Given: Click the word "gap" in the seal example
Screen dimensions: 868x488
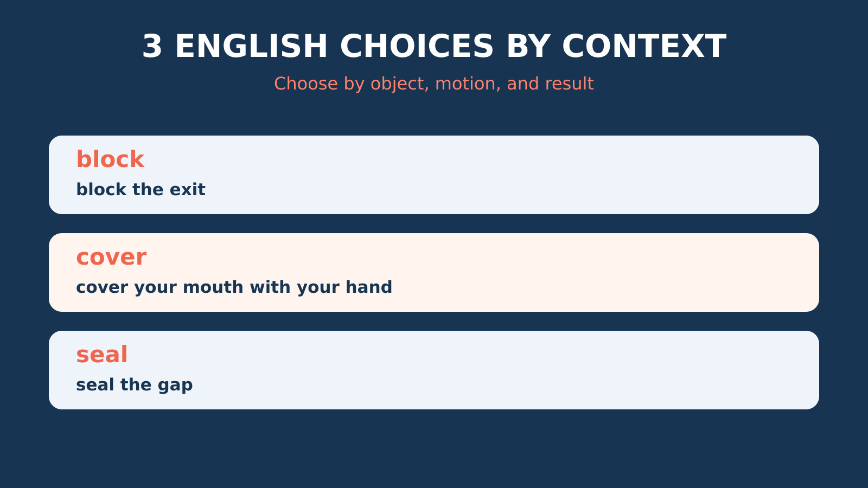Looking at the screenshot, I should 175,386.
